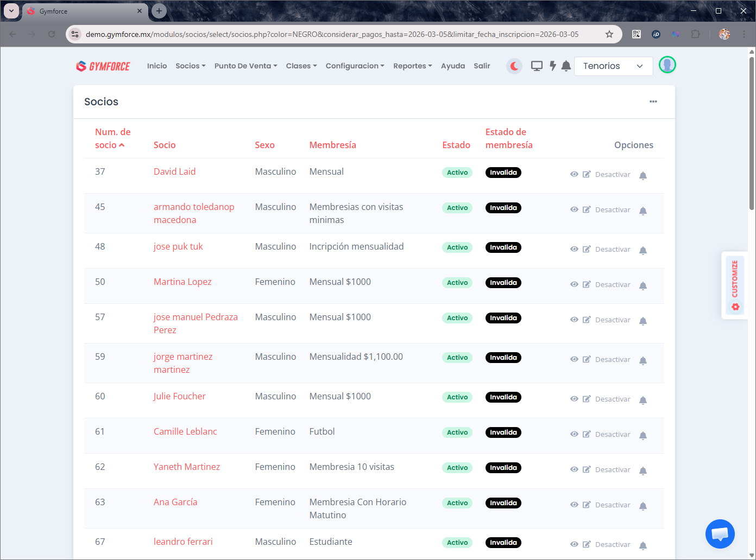View Julie Foucher's details via the eye icon
This screenshot has width=756, height=560.
(x=574, y=399)
